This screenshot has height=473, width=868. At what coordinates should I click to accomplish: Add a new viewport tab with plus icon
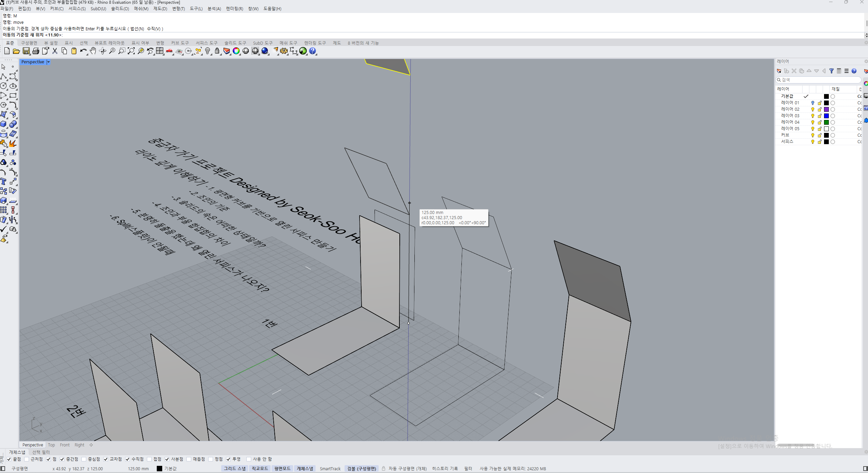91,445
